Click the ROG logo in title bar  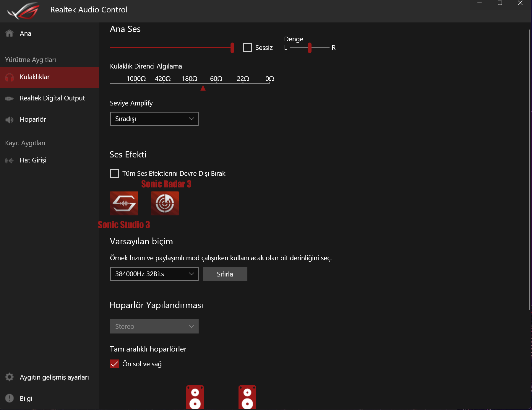click(23, 11)
